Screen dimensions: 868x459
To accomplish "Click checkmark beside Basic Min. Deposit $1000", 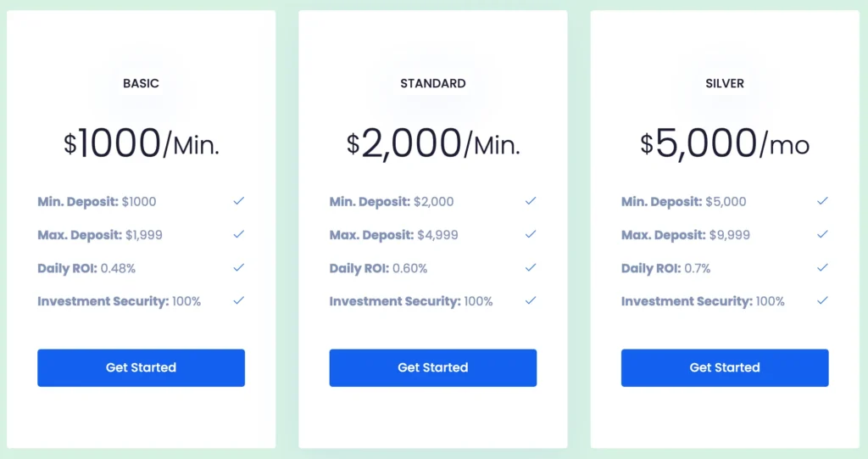I will point(239,201).
